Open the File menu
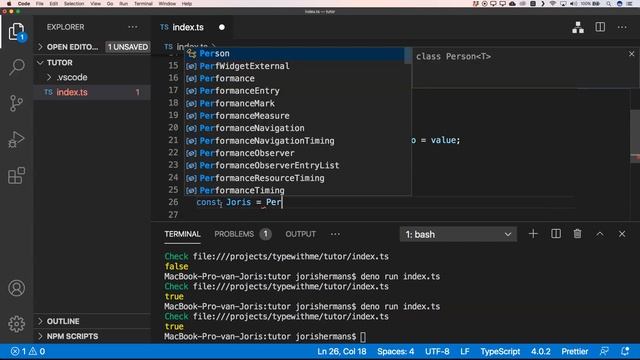 click(x=40, y=4)
